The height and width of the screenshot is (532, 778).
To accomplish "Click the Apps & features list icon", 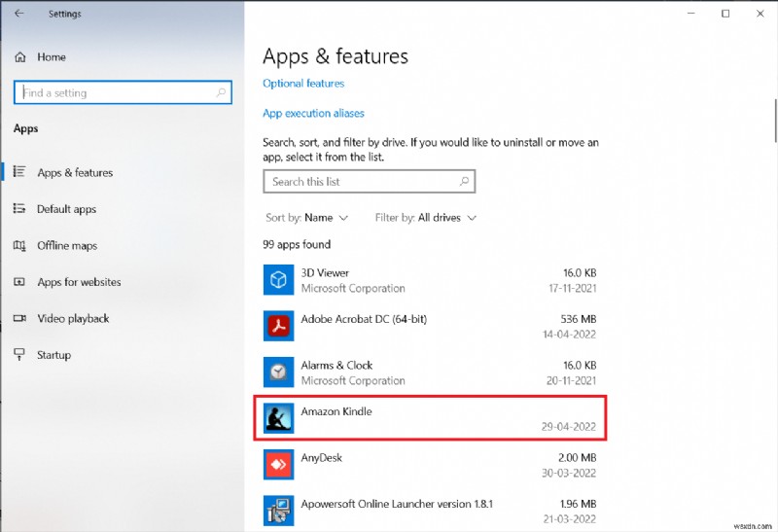I will click(x=19, y=172).
